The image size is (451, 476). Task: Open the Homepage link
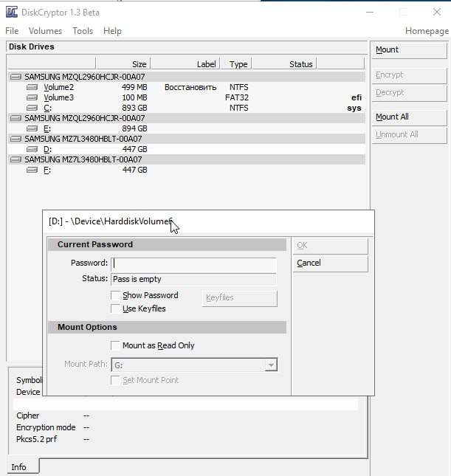coord(426,31)
